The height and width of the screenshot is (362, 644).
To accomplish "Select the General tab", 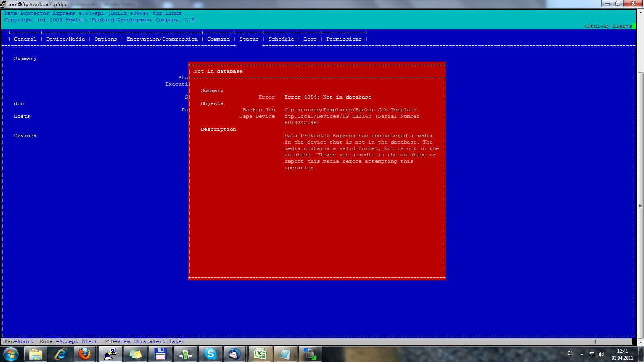I will (25, 39).
